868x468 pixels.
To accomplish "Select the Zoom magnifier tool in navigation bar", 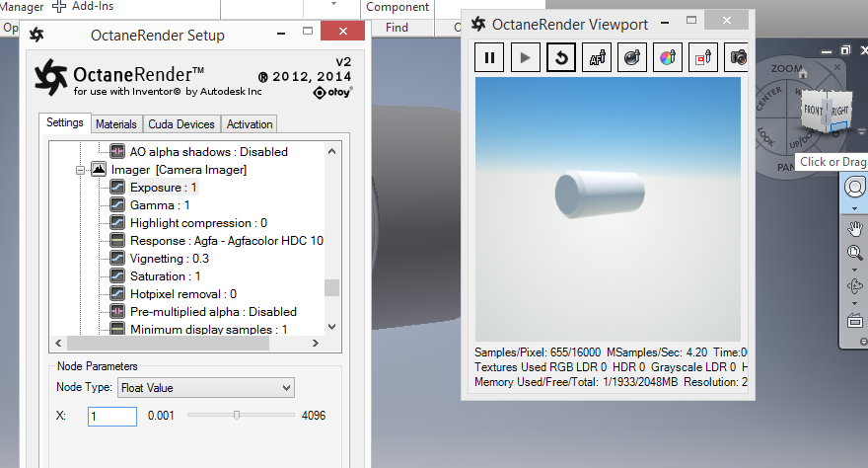I will tap(855, 253).
